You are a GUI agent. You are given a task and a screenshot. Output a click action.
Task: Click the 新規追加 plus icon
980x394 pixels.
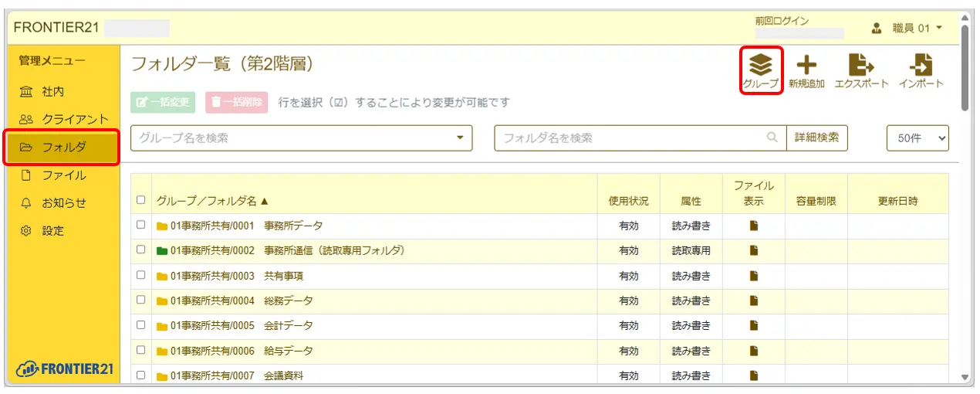tap(806, 66)
